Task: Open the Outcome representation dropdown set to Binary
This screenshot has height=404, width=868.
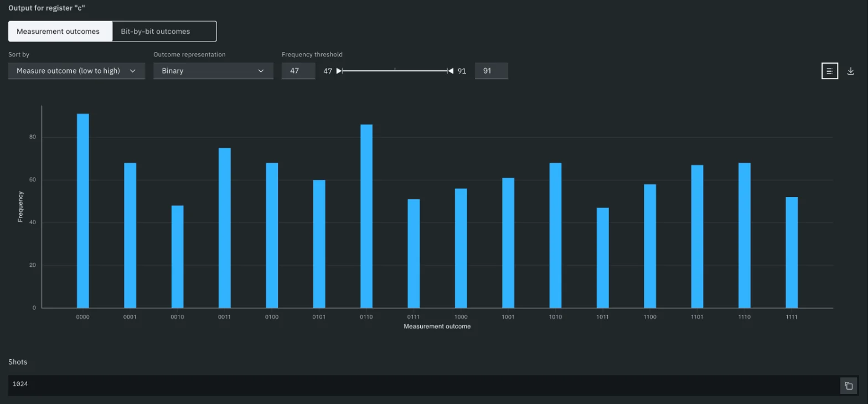Action: [x=213, y=71]
